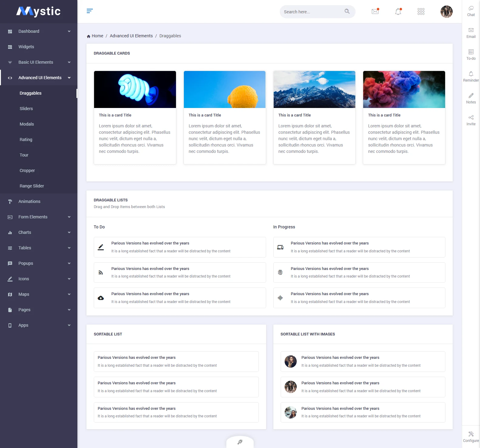Click the Advanced UI Elements breadcrumb

pos(131,36)
